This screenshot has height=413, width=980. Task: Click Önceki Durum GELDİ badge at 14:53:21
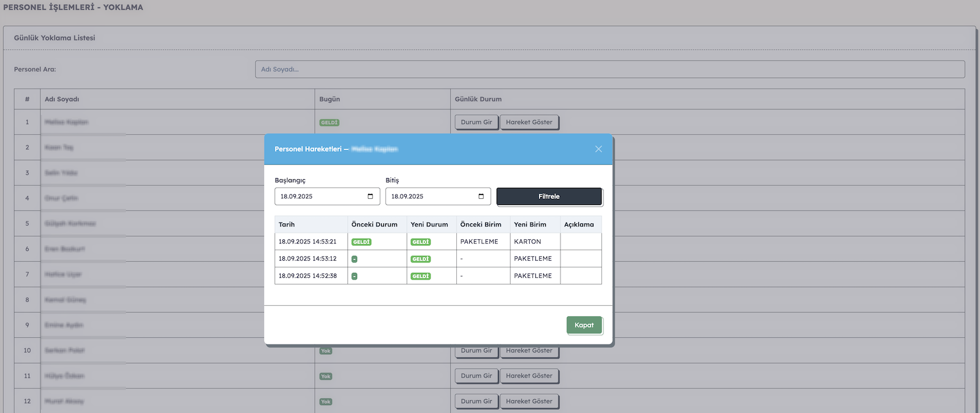tap(361, 242)
